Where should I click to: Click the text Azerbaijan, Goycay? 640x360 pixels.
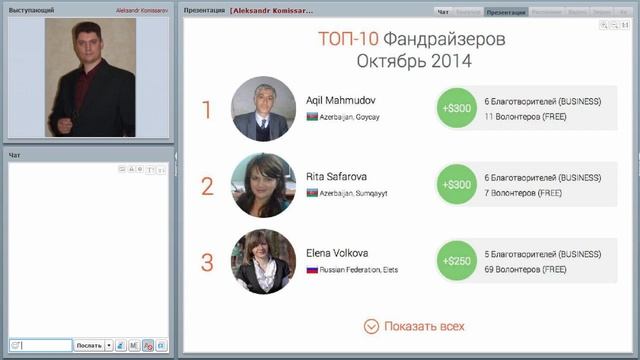coord(349,117)
